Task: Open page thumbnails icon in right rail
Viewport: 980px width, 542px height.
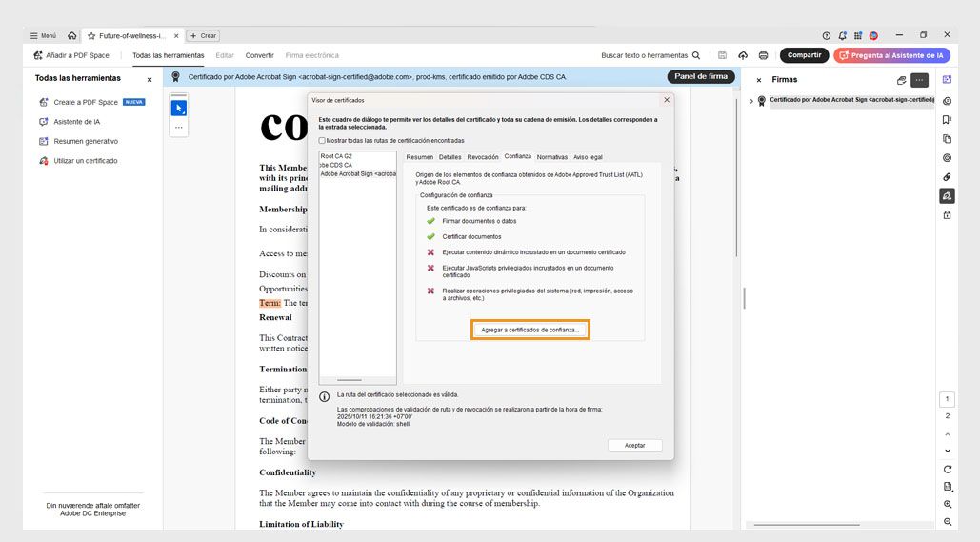Action: (x=947, y=139)
